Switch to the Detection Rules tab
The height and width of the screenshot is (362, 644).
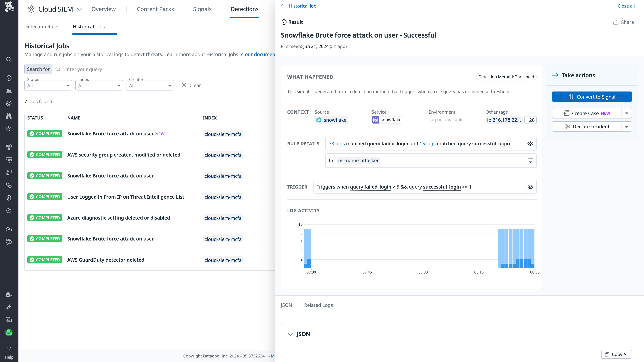click(42, 26)
